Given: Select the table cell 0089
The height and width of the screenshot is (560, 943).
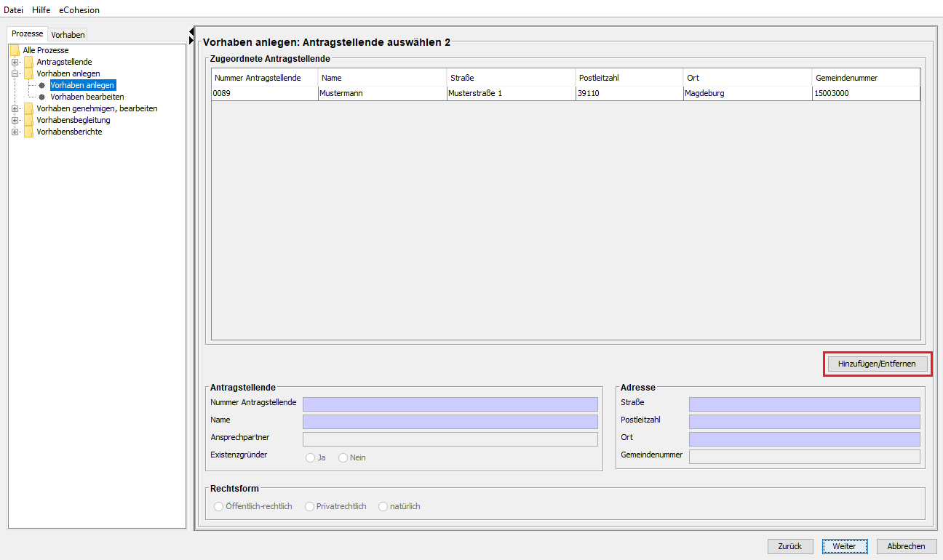Looking at the screenshot, I should tap(265, 93).
